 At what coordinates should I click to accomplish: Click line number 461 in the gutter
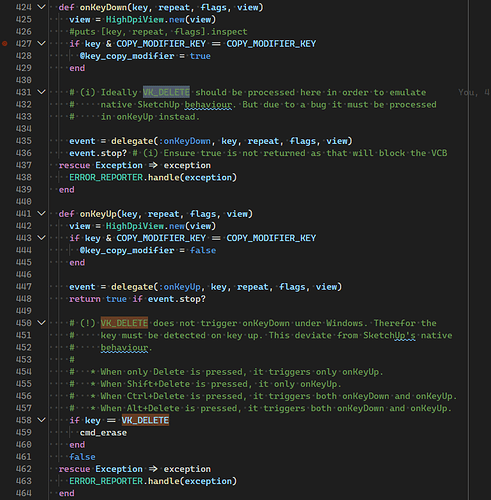[24, 457]
